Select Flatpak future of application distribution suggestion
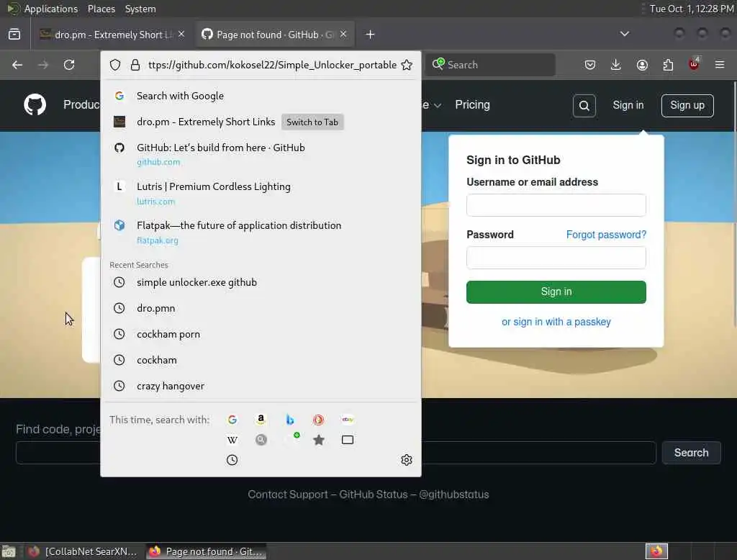The height and width of the screenshot is (560, 737). (x=261, y=232)
